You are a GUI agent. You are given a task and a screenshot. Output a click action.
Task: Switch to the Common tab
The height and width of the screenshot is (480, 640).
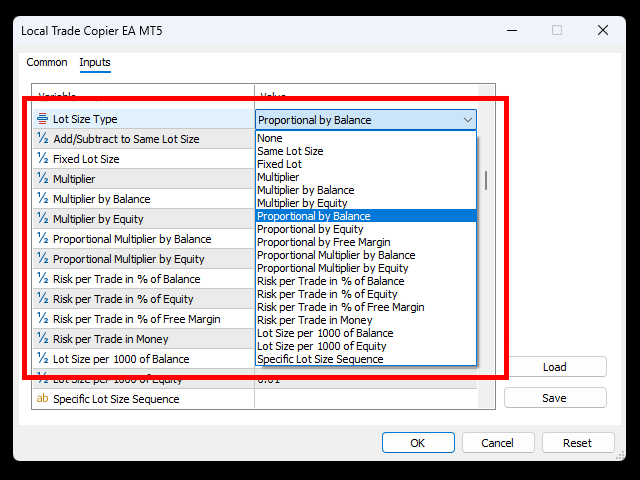click(x=47, y=62)
